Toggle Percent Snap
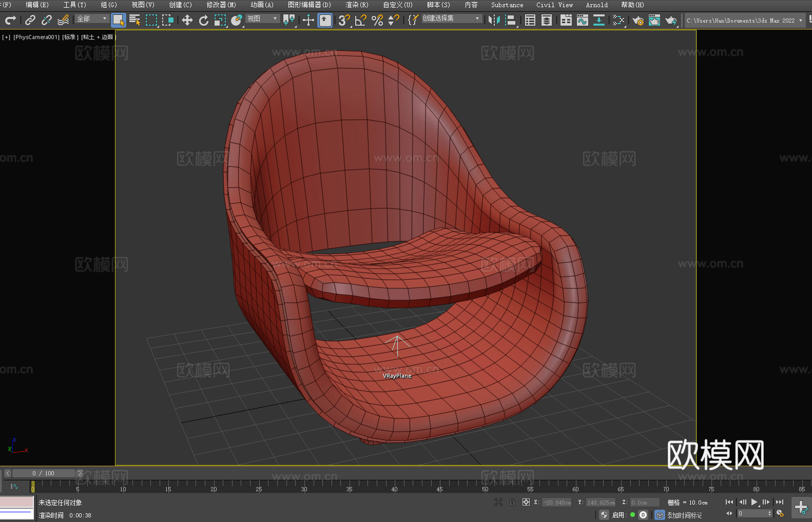This screenshot has height=522, width=812. pos(377,20)
